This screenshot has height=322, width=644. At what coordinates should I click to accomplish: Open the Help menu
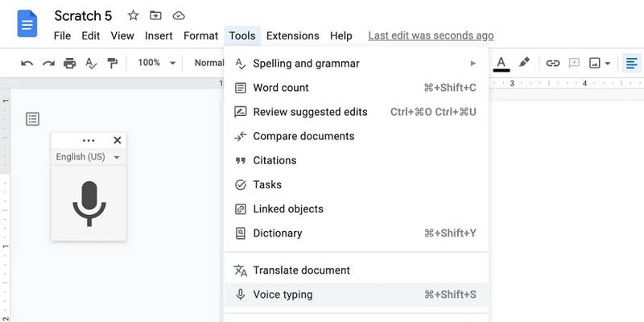[x=341, y=35]
